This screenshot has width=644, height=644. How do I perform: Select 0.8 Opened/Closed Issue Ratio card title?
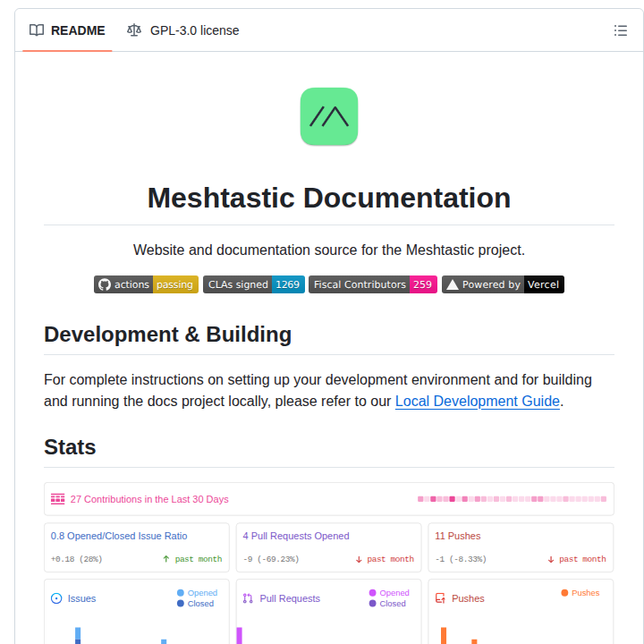(119, 536)
